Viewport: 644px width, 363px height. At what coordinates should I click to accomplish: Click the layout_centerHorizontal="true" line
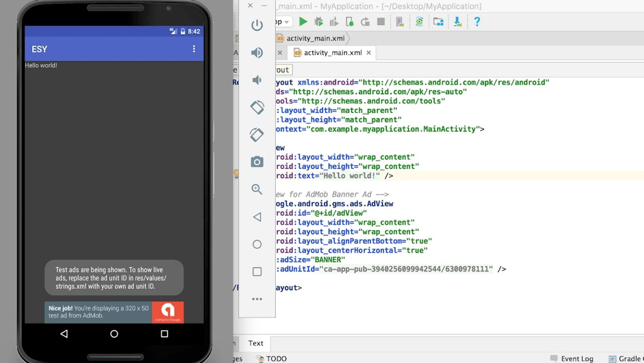[x=352, y=250]
